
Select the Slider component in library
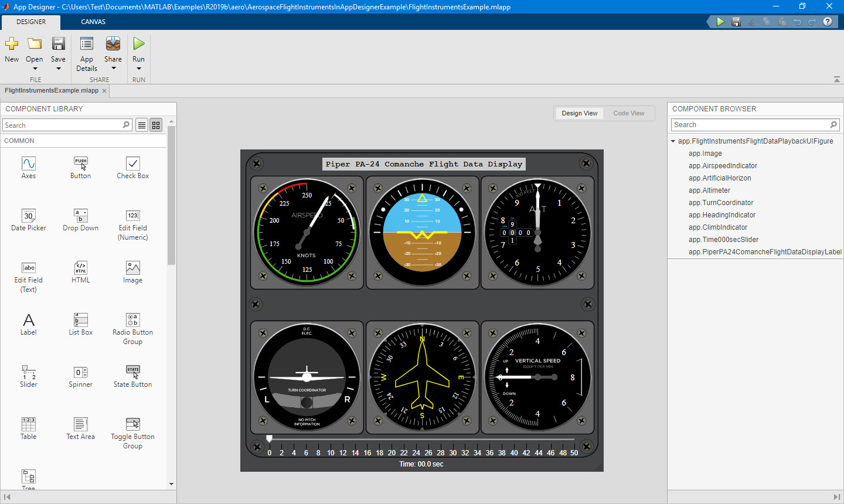click(29, 376)
